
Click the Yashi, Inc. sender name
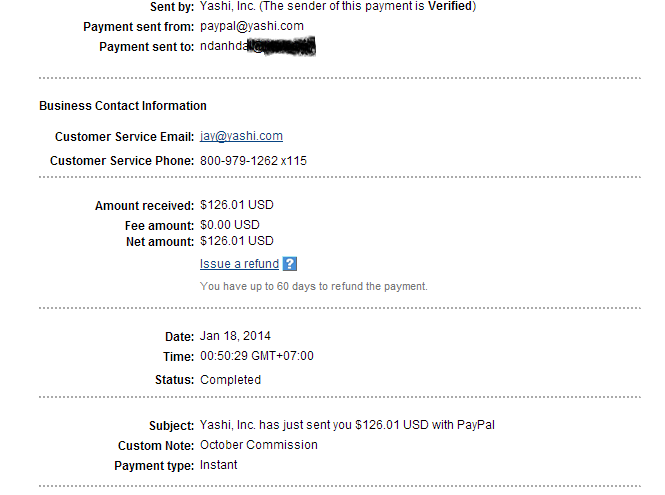click(227, 6)
